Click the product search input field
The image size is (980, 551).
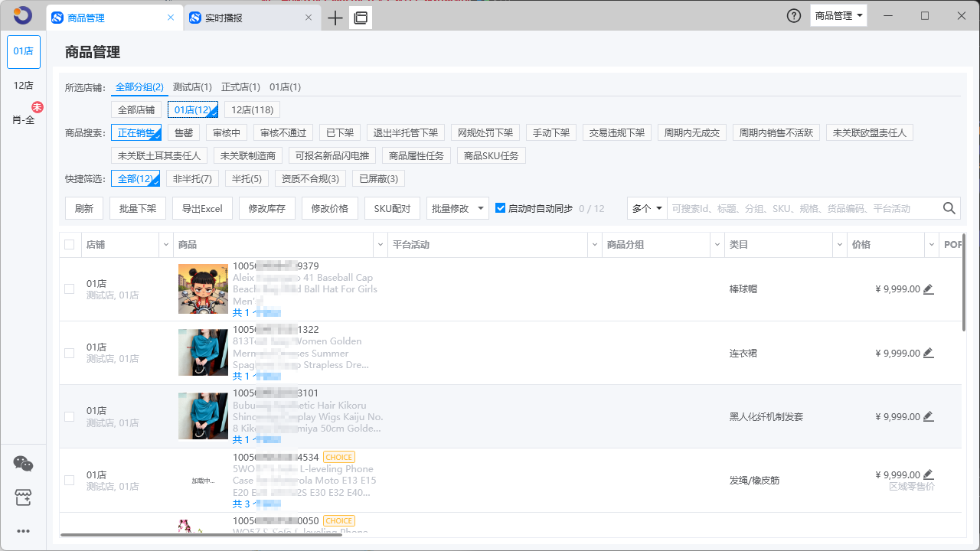click(x=804, y=208)
